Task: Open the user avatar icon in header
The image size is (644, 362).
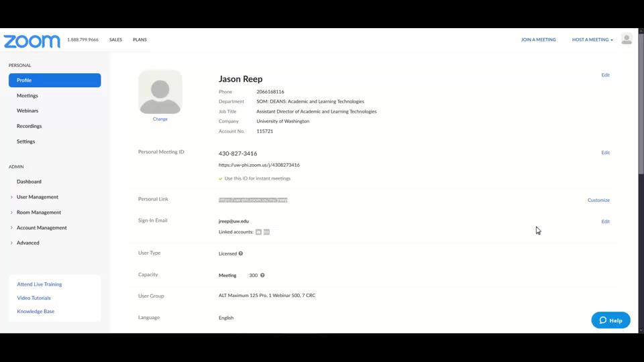Action: (x=627, y=39)
